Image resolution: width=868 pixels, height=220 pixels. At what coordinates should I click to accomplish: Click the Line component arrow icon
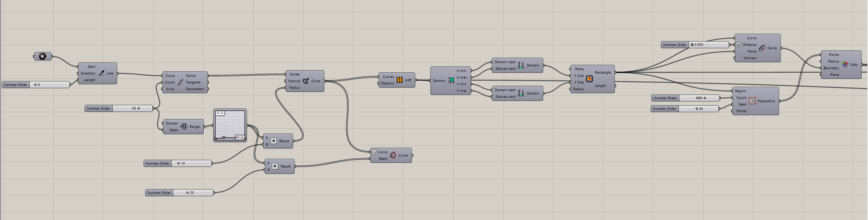point(102,73)
